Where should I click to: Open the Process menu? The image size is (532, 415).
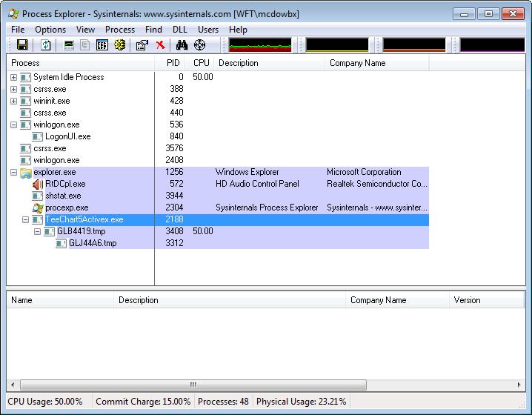pyautogui.click(x=120, y=30)
